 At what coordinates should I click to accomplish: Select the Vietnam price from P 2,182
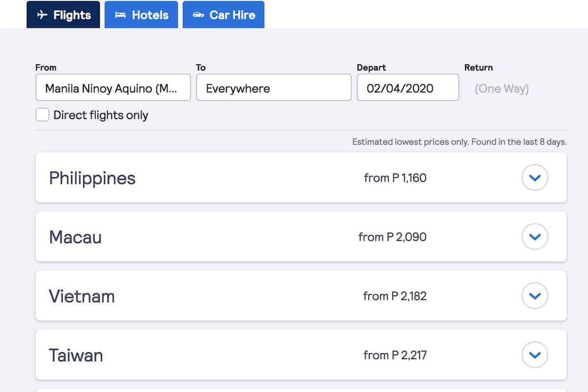click(394, 296)
